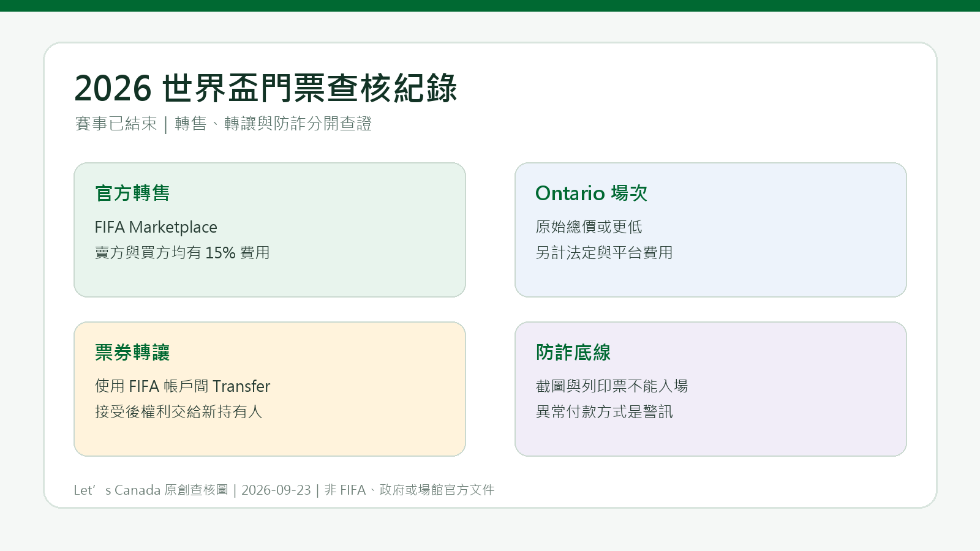
Task: Click the dark green top banner bar
Action: [x=490, y=6]
